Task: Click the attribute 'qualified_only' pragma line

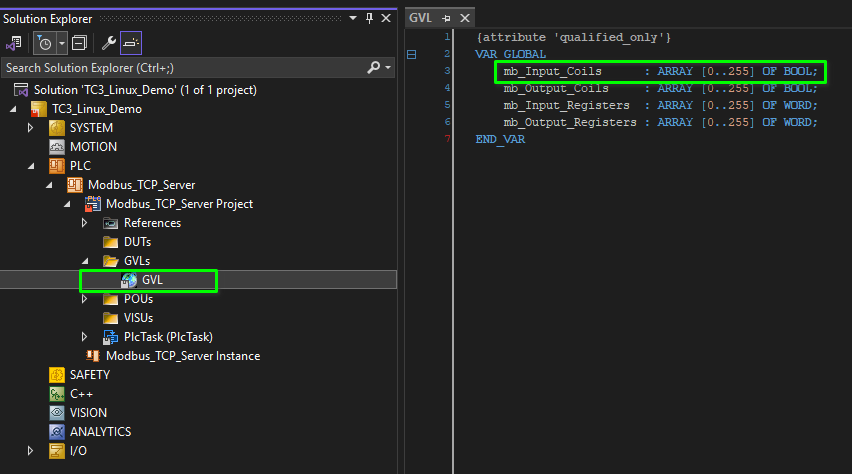Action: pos(574,38)
